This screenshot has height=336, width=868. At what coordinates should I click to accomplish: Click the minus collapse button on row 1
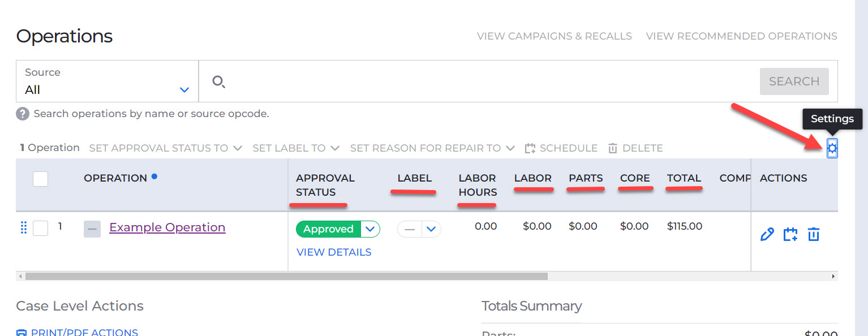[x=92, y=228]
